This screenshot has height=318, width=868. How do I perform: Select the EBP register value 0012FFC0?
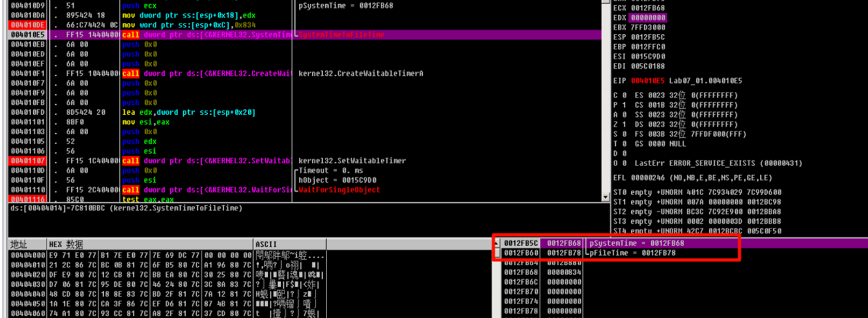click(x=648, y=46)
